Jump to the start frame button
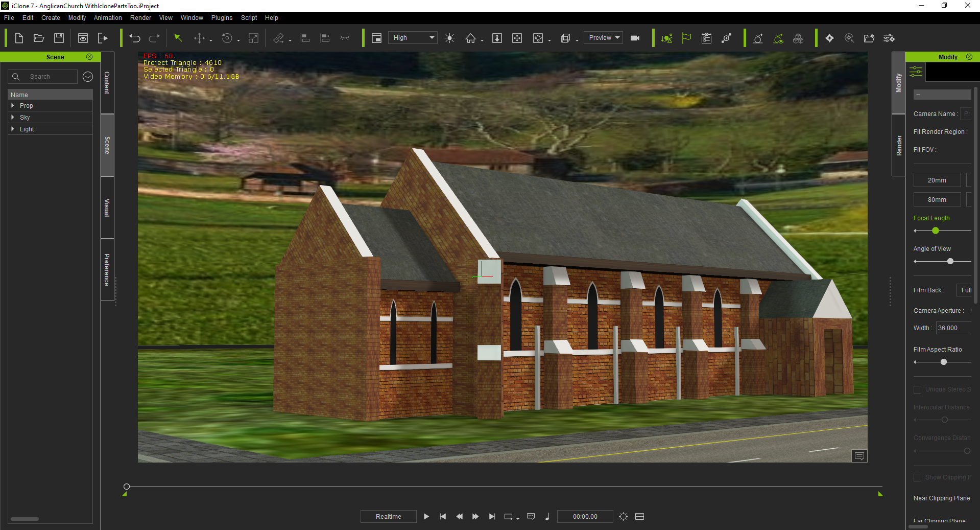Viewport: 980px width, 530px height. [443, 516]
